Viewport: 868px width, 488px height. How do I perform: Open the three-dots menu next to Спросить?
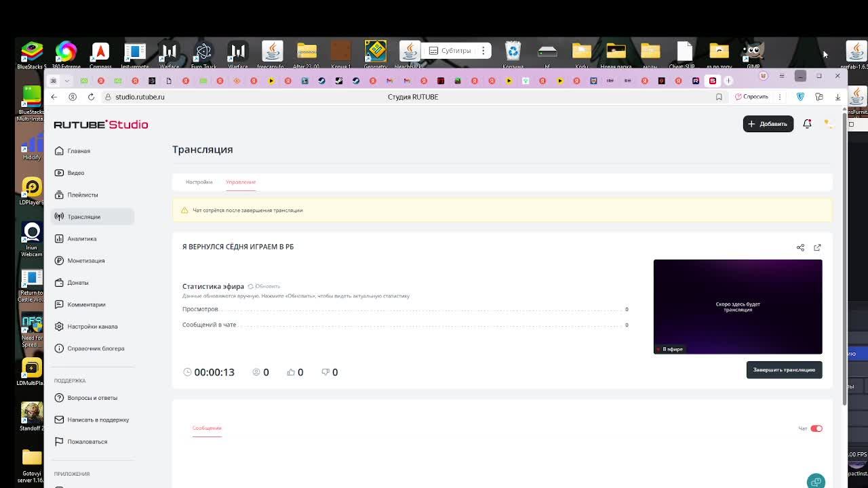[780, 97]
